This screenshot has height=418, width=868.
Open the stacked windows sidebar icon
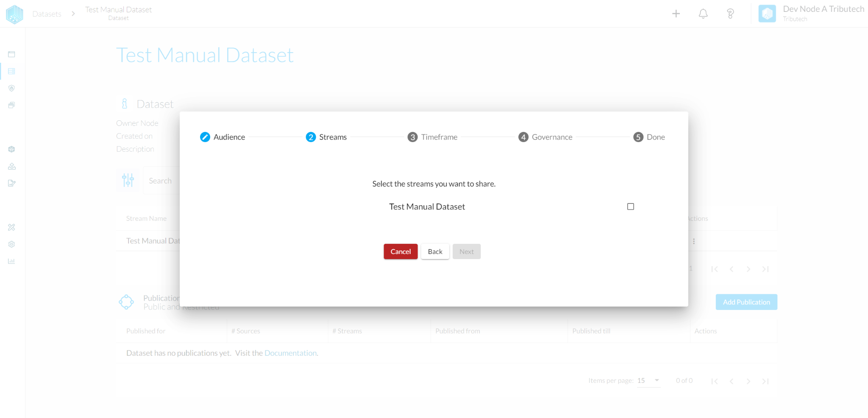pos(11,105)
